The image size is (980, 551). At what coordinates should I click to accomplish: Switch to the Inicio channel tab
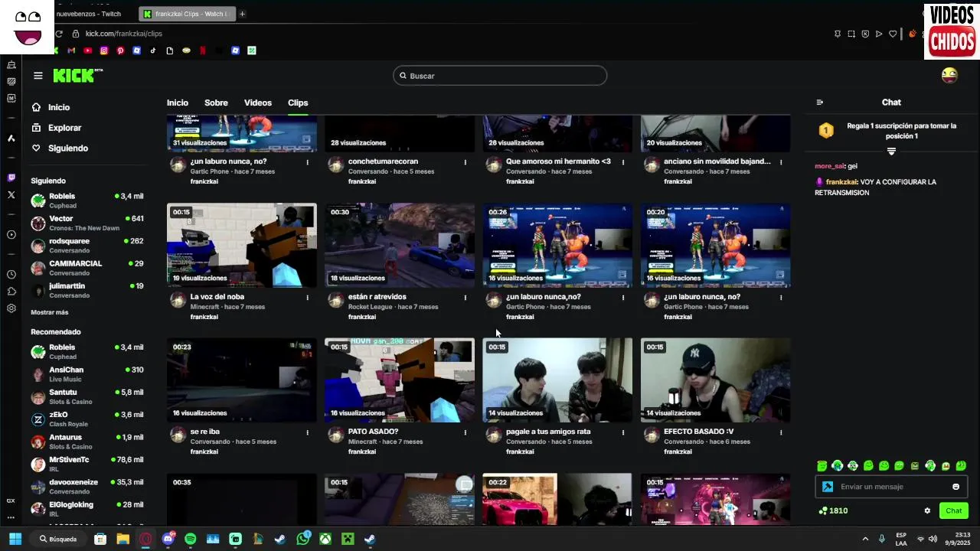pos(178,103)
